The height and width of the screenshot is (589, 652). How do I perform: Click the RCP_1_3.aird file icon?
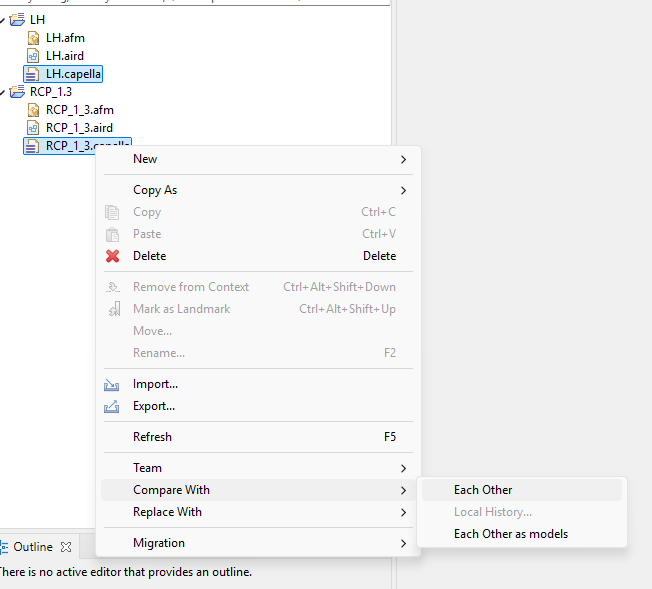pyautogui.click(x=32, y=128)
